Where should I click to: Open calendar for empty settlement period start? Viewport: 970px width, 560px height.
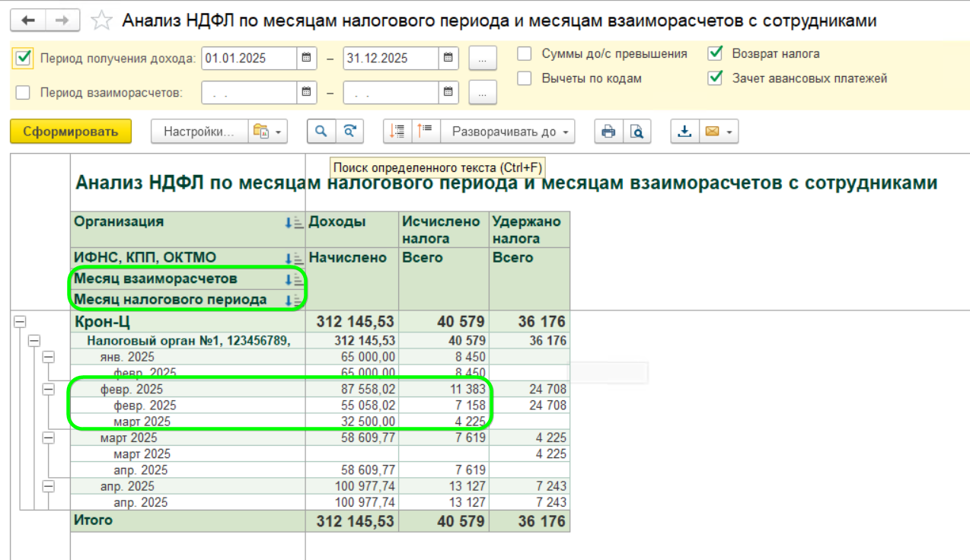tap(306, 93)
